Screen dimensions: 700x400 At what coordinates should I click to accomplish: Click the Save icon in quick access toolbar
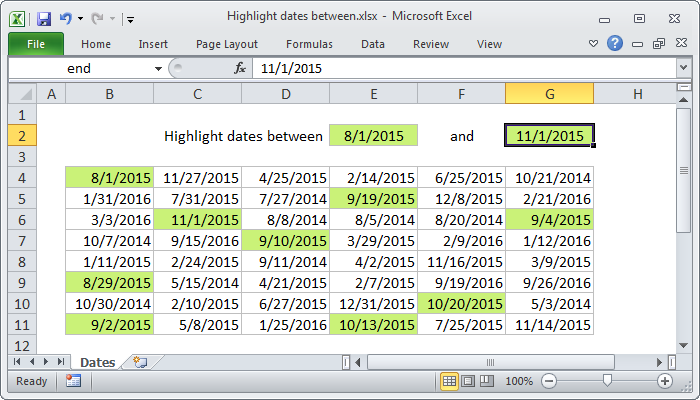click(43, 18)
